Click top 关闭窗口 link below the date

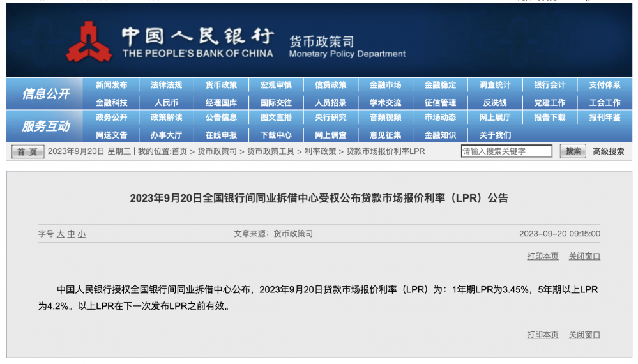[584, 256]
